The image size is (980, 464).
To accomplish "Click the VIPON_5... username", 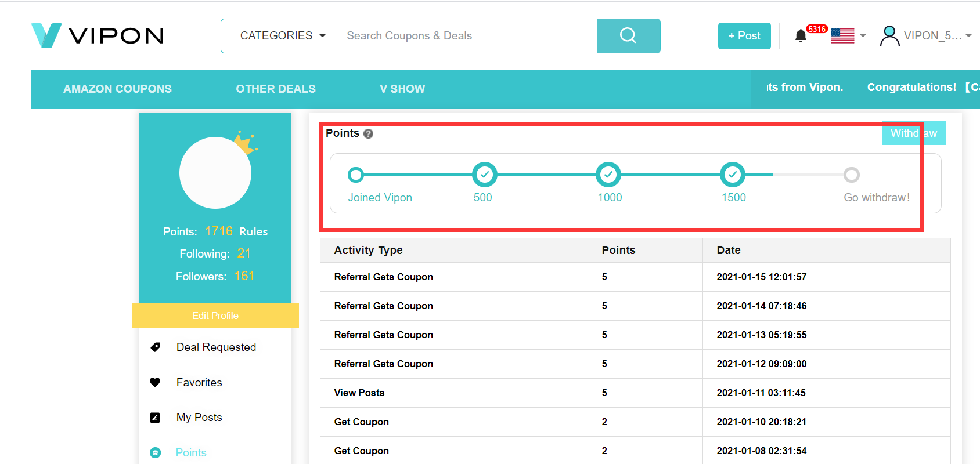I will (932, 36).
